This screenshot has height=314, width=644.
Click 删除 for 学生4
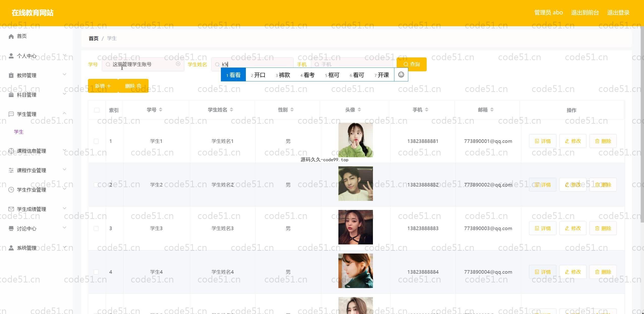pos(603,272)
